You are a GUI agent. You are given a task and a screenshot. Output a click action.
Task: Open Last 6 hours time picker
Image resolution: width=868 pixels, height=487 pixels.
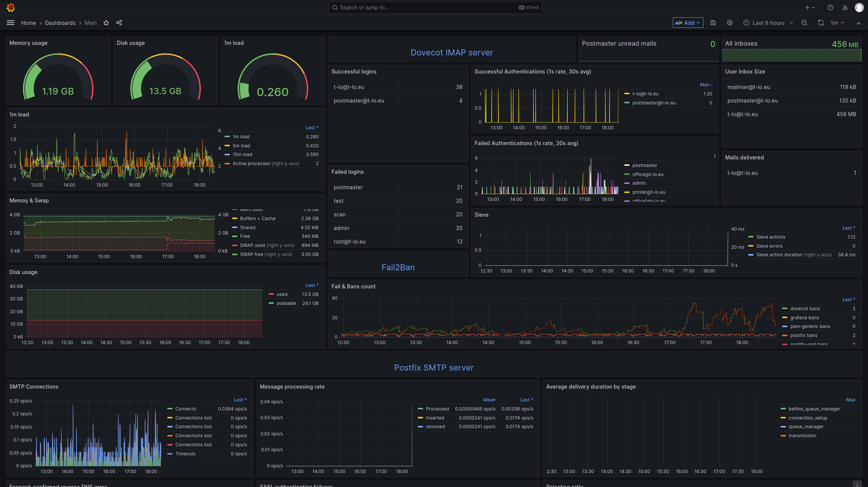(768, 23)
